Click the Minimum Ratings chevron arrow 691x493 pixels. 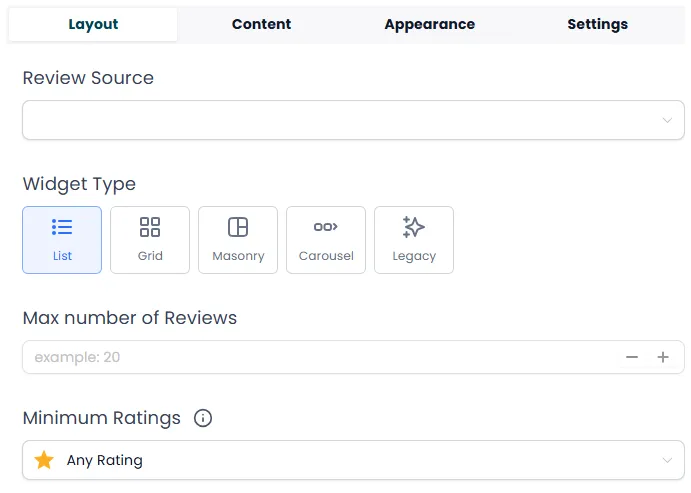(x=667, y=460)
